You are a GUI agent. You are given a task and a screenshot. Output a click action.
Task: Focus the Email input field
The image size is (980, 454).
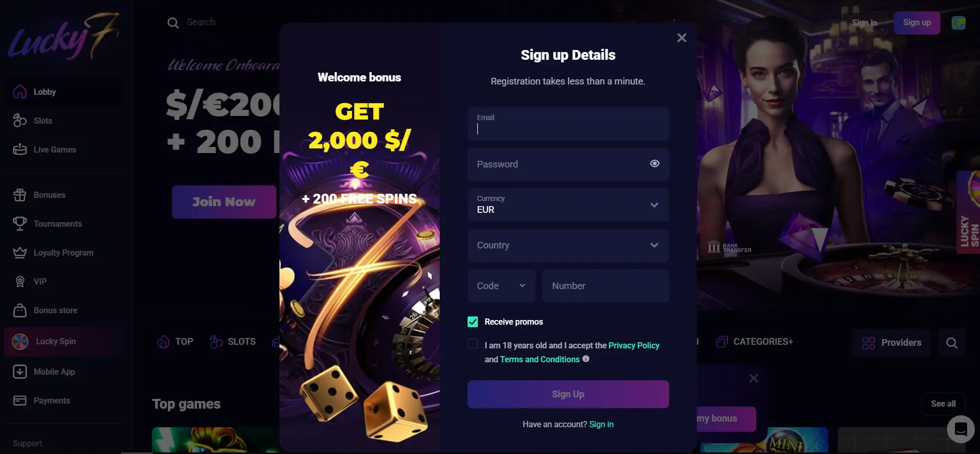click(568, 124)
